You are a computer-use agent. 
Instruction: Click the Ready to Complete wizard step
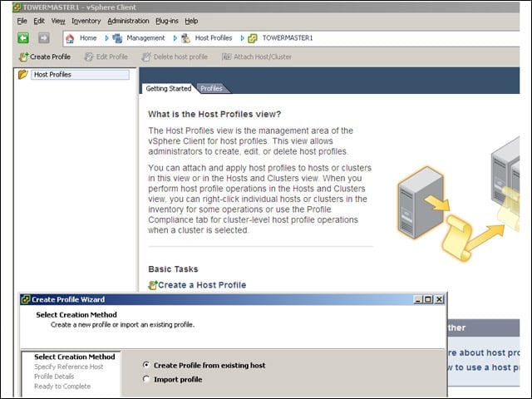[x=62, y=387]
